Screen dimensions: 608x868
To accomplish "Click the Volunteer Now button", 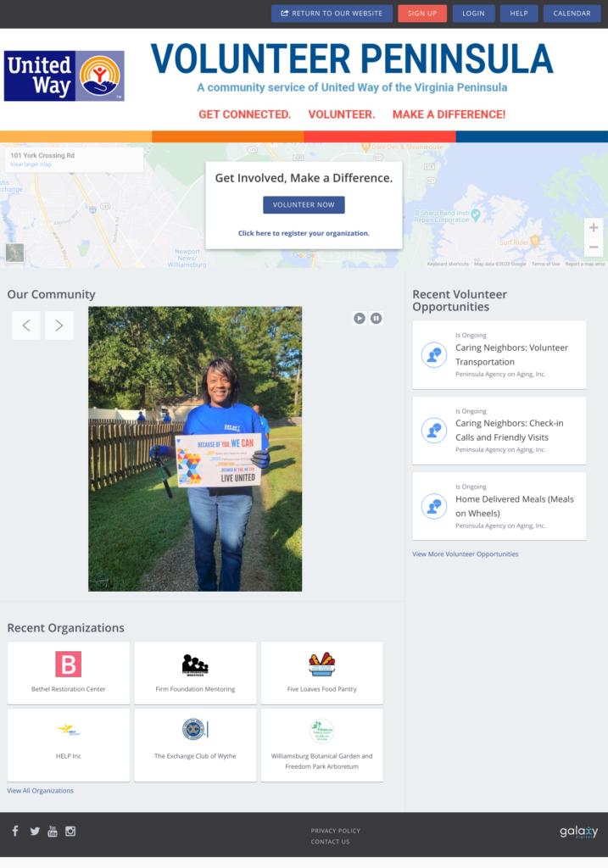I will click(x=304, y=205).
